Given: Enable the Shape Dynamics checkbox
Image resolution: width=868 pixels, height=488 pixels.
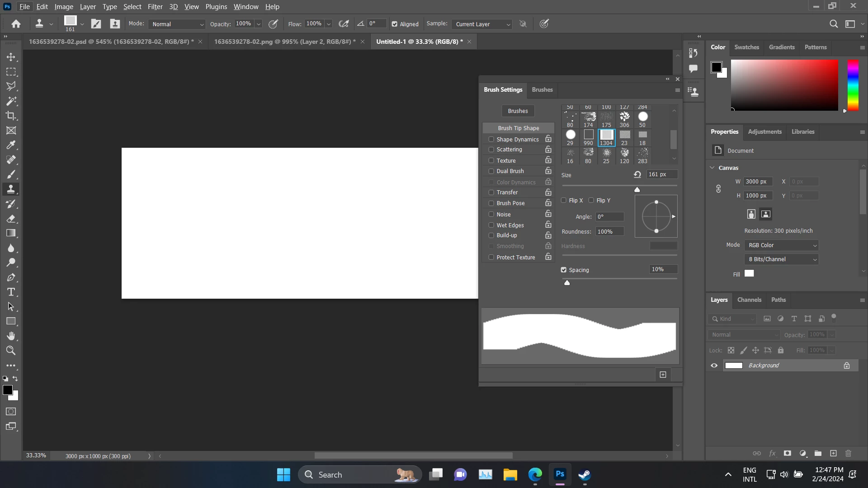Looking at the screenshot, I should point(491,139).
